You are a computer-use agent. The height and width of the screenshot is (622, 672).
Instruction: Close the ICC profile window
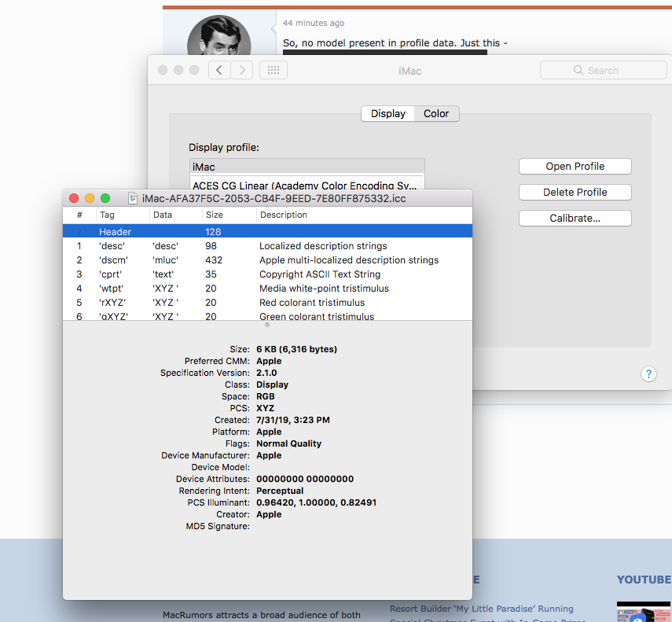pos(74,198)
